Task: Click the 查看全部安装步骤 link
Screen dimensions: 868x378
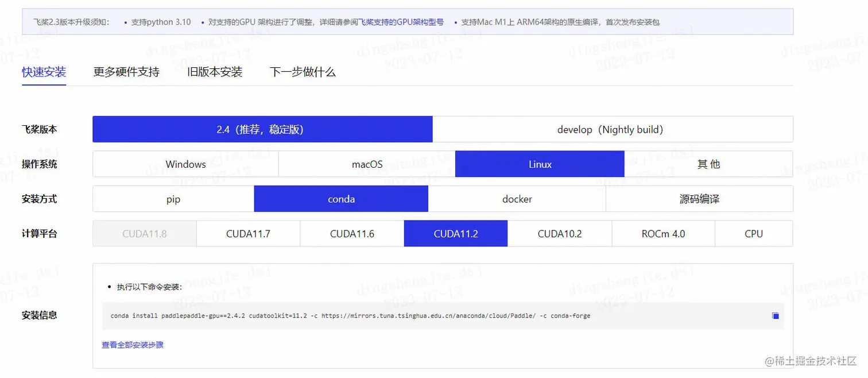Action: pyautogui.click(x=132, y=345)
